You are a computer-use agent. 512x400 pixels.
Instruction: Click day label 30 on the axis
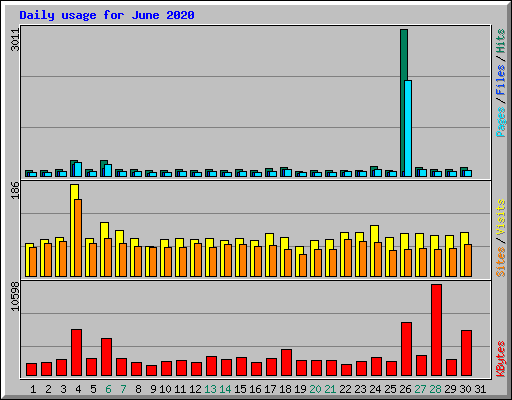pyautogui.click(x=465, y=389)
